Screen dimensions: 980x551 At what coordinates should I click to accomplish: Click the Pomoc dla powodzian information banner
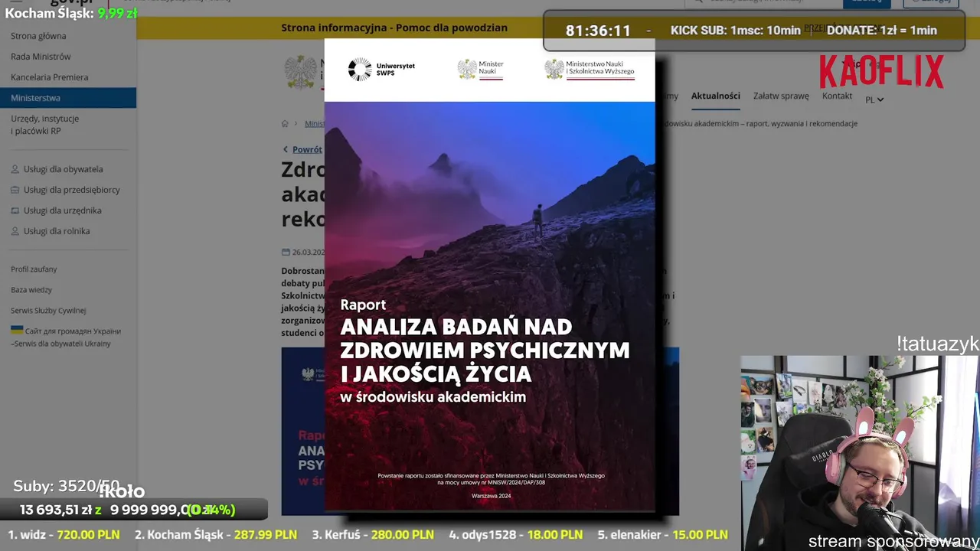[394, 28]
